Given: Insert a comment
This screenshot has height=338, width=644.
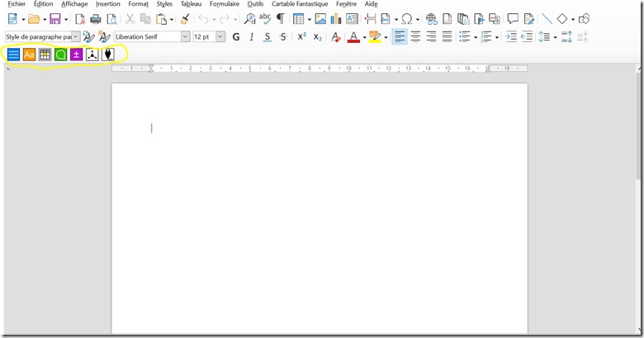Looking at the screenshot, I should 513,19.
